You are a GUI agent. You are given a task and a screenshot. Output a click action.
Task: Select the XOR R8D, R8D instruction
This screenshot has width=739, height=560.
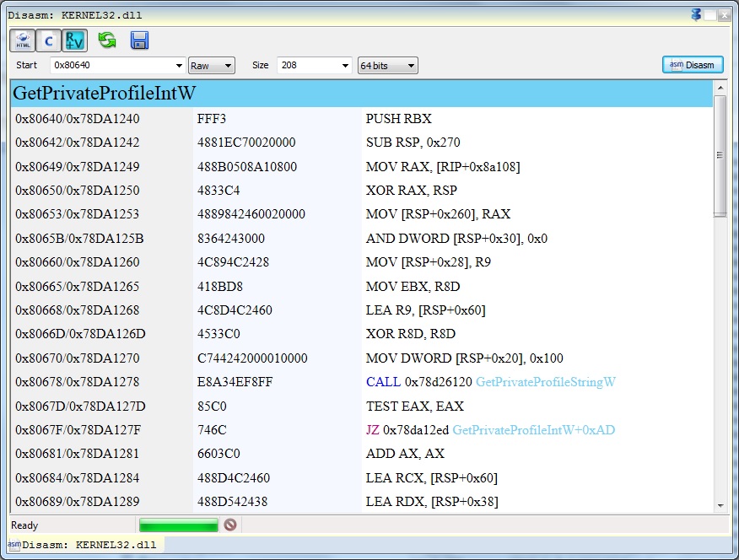coord(411,333)
